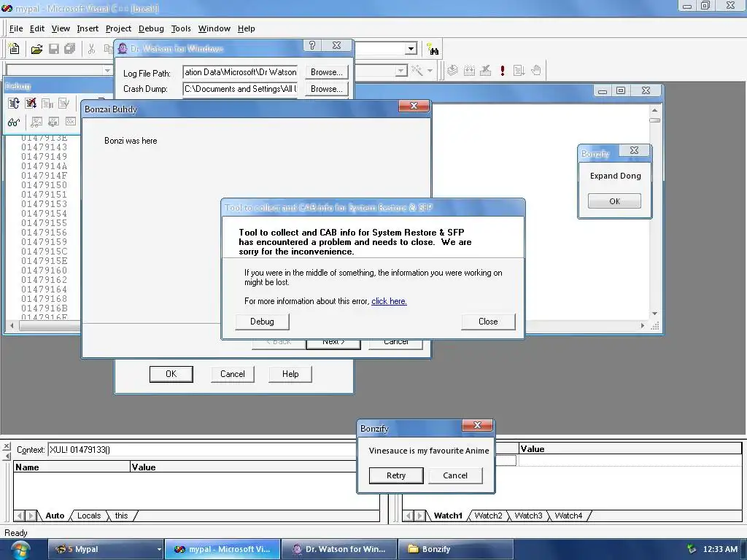This screenshot has height=560, width=747.
Task: Switch to the Auto tab
Action: click(55, 516)
